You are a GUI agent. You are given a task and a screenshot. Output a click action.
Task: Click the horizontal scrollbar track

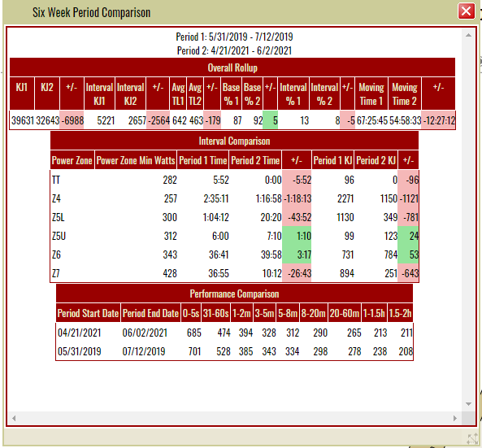coord(234,418)
